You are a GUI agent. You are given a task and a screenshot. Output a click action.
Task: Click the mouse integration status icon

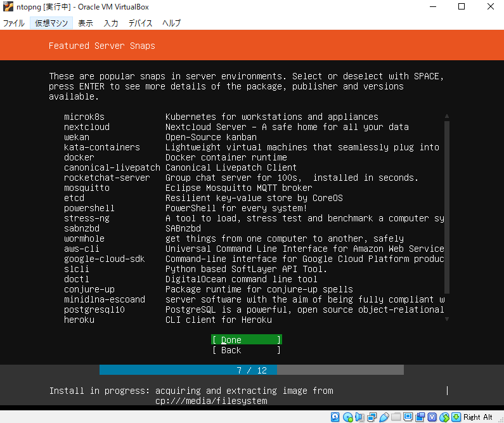pos(444,417)
